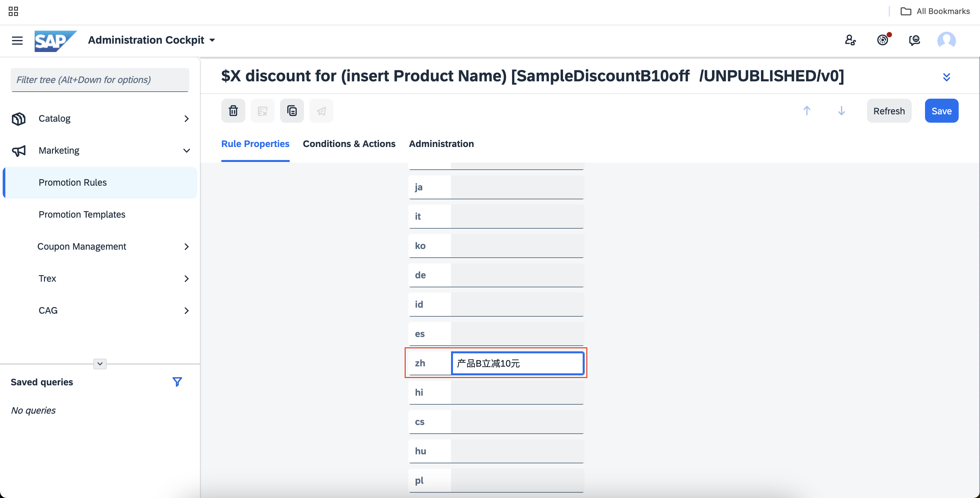This screenshot has width=980, height=498.
Task: Click the pl language input field
Action: pos(517,480)
